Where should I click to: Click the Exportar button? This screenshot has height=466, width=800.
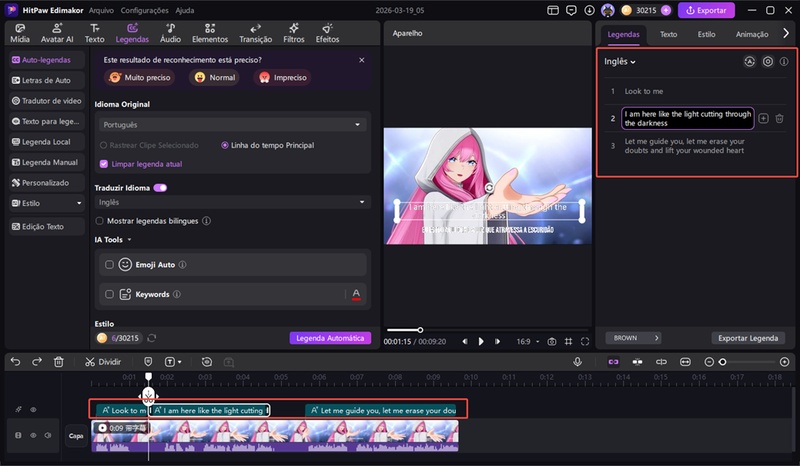[x=706, y=10]
